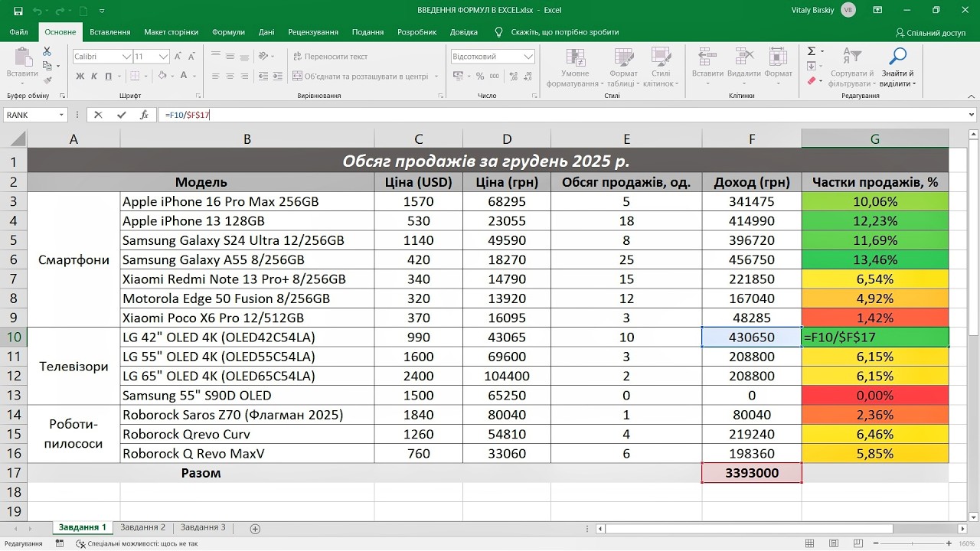This screenshot has width=980, height=551.
Task: Click the Save icon in the title bar
Action: [18, 11]
